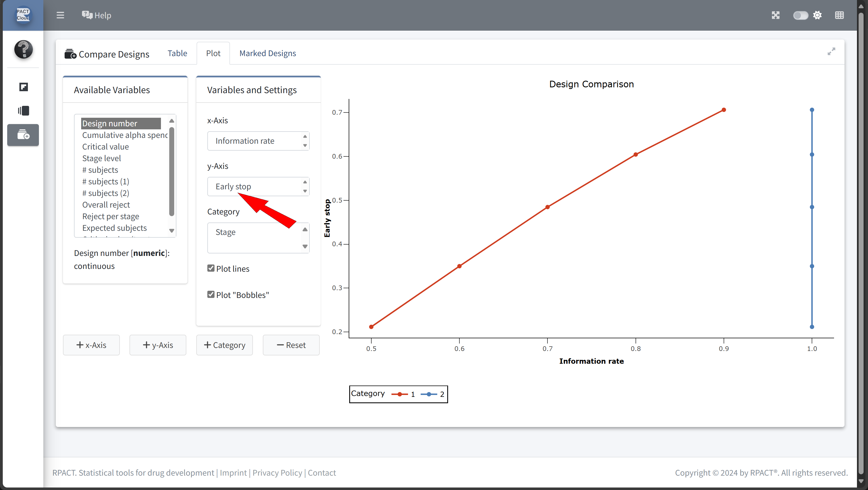Open the Compare Designs sidebar icon

point(23,135)
